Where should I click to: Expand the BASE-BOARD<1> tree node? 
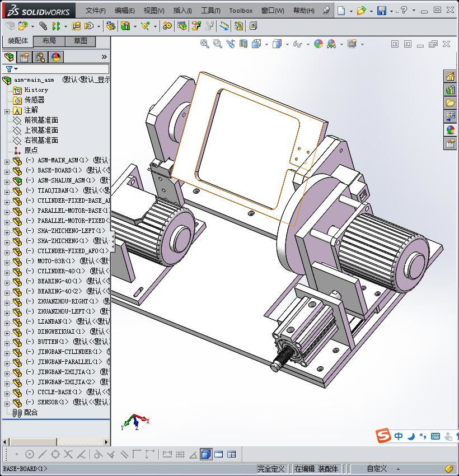point(7,172)
